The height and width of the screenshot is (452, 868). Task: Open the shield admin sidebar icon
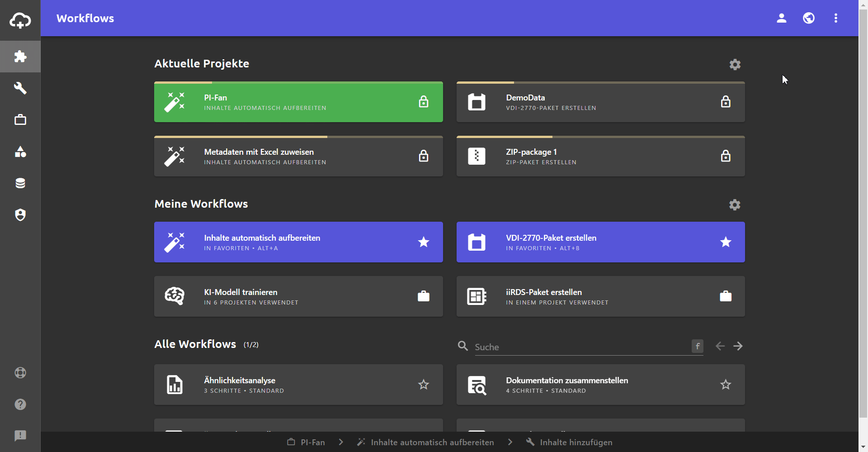click(20, 215)
